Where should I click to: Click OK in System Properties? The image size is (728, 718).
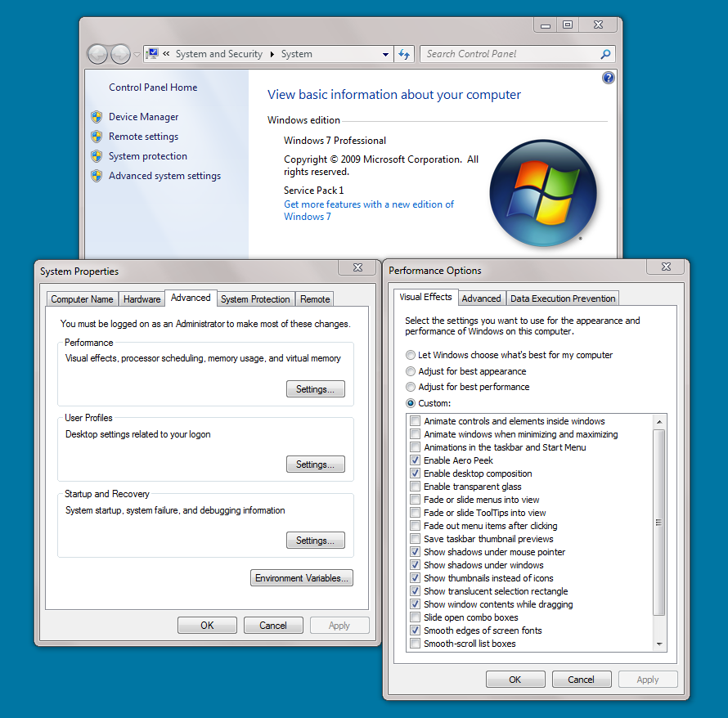[207, 625]
